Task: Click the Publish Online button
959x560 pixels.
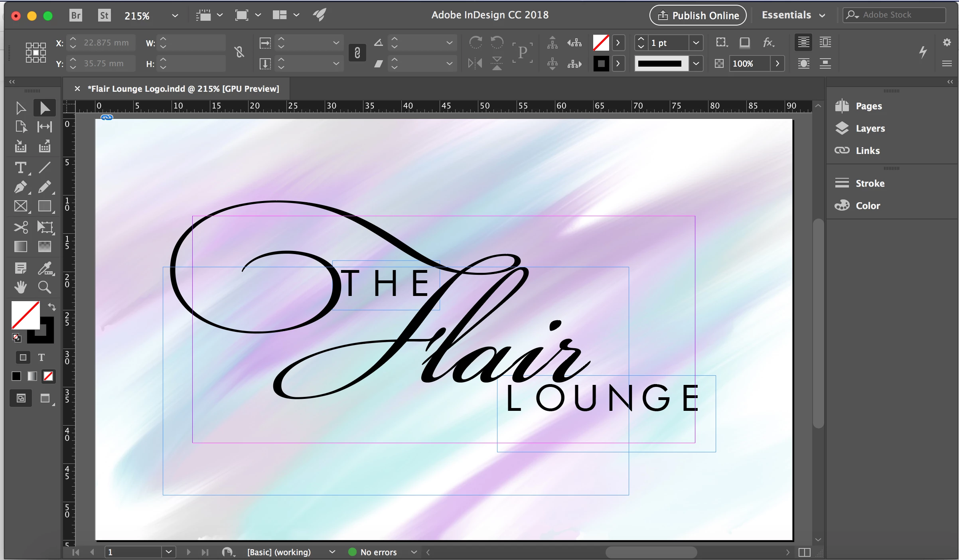Action: [698, 15]
